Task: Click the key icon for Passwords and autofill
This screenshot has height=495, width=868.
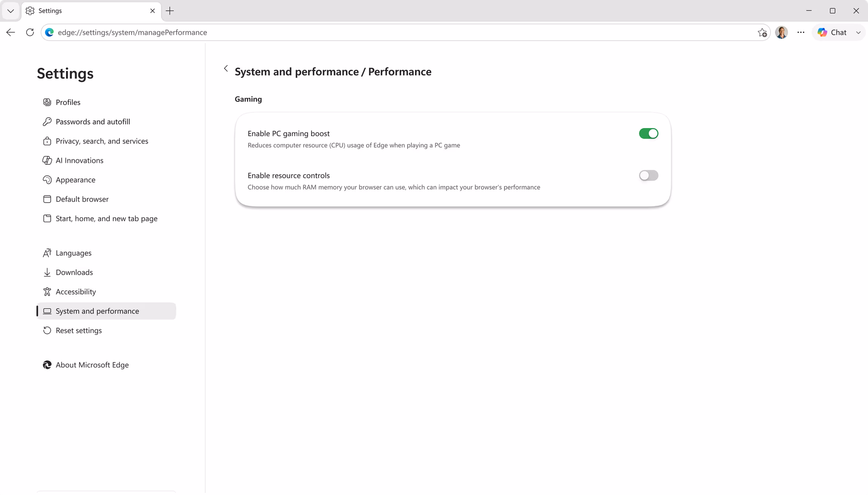Action: pyautogui.click(x=47, y=122)
